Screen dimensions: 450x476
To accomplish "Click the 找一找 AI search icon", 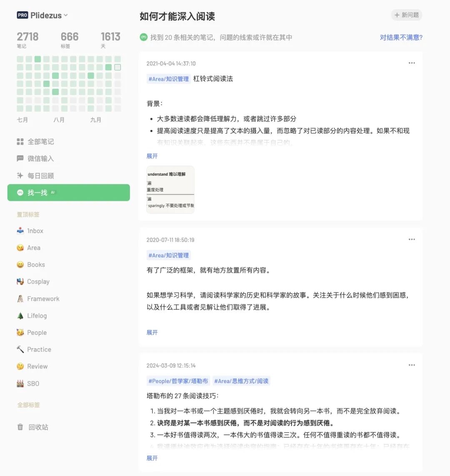I will (20, 192).
